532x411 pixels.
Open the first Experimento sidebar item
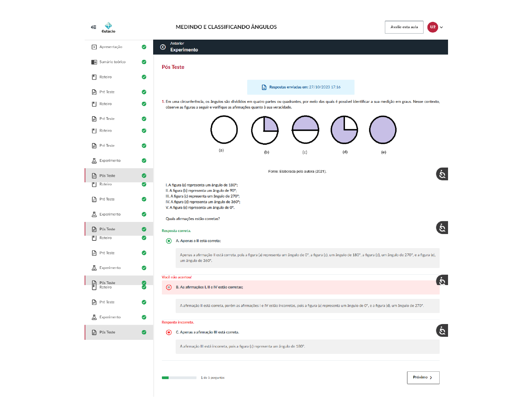[110, 161]
